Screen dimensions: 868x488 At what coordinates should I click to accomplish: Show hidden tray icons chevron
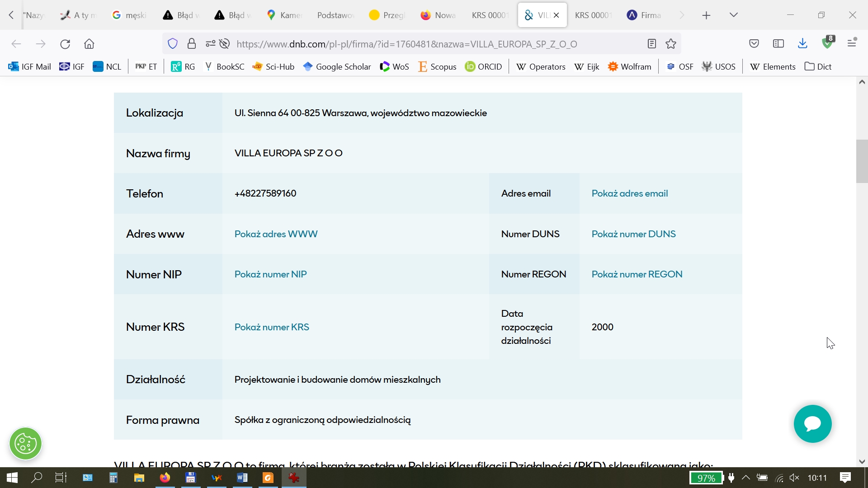point(746,478)
